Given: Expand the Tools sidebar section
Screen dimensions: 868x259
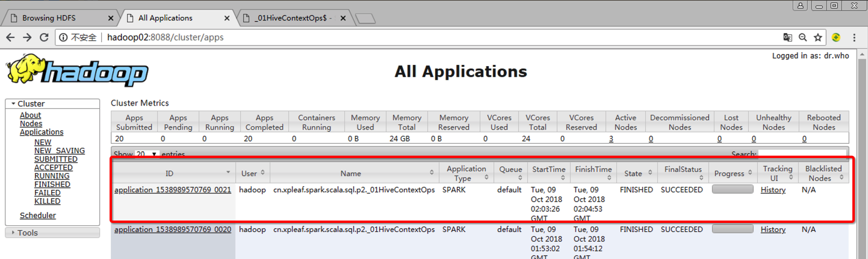Looking at the screenshot, I should [x=52, y=233].
